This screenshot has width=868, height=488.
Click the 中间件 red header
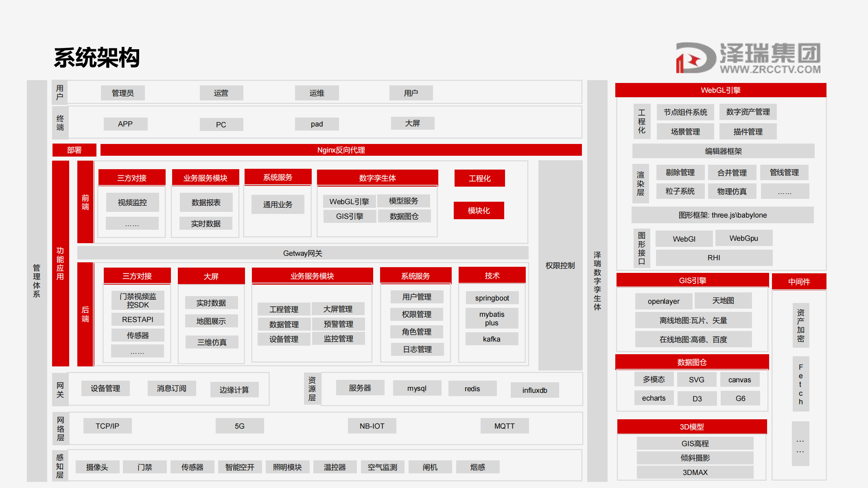[x=798, y=282]
